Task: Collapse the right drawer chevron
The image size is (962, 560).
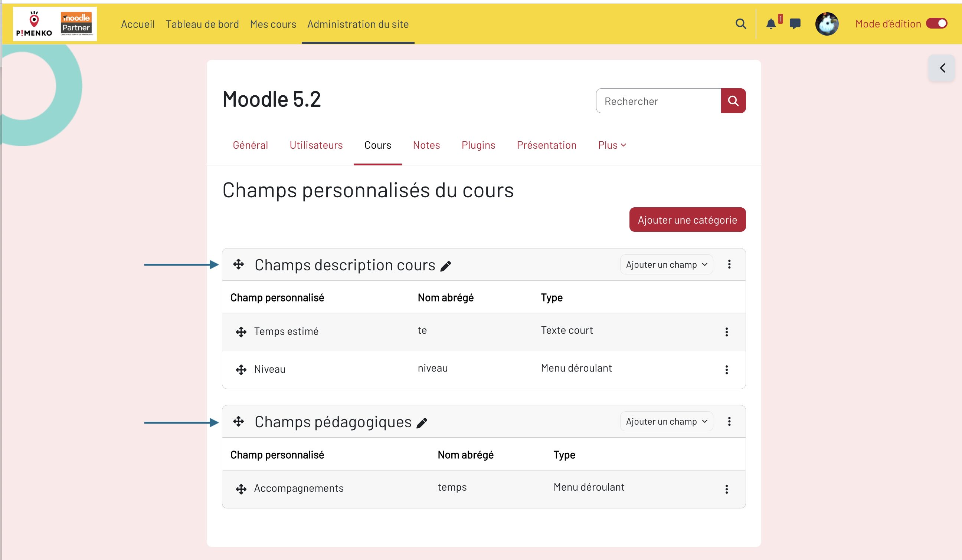Action: click(x=942, y=68)
